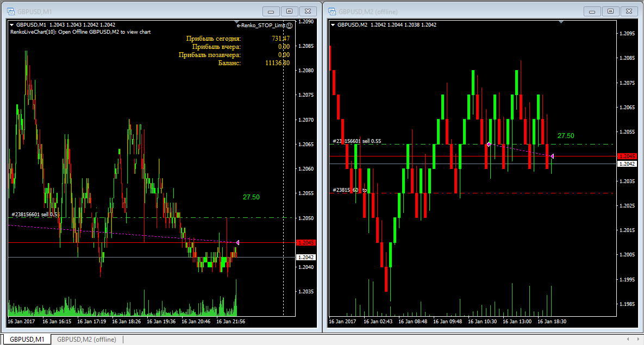Click the green 27.50 label in the M2 chart
Screen dimensions: 644x345
click(x=566, y=135)
